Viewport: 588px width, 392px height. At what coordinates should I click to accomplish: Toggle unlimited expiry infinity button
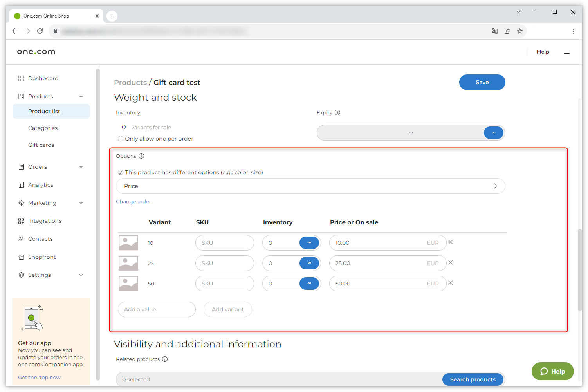tap(494, 133)
